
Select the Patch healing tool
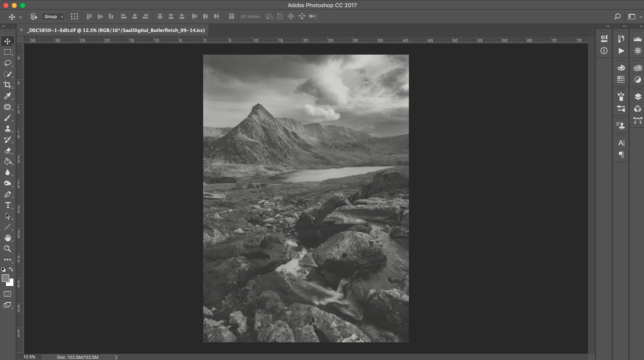(x=8, y=107)
